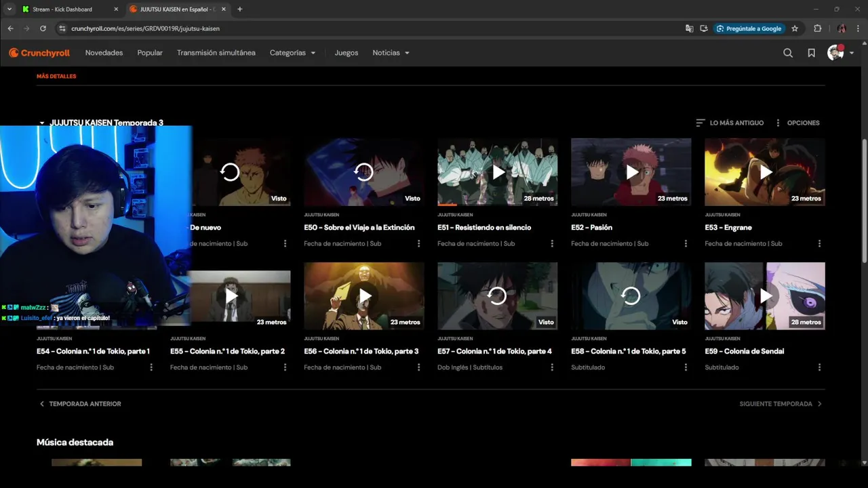The height and width of the screenshot is (488, 868).
Task: Play episode E52 Pasión thumbnail
Action: pyautogui.click(x=631, y=172)
